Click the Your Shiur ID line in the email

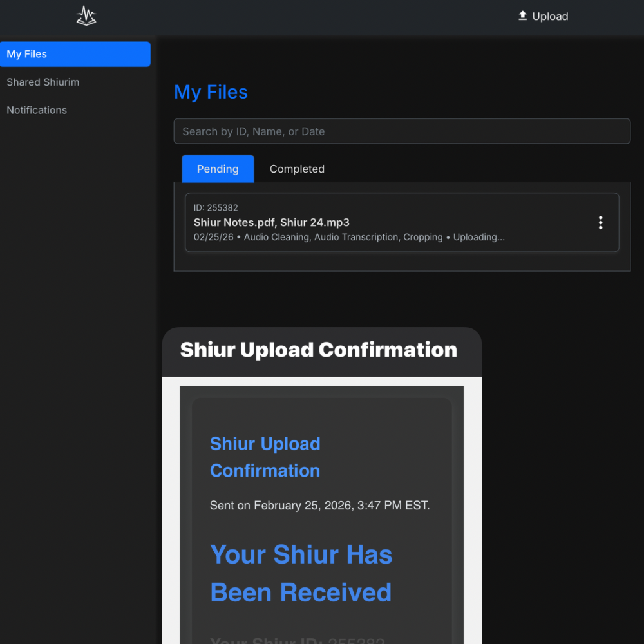point(297,641)
